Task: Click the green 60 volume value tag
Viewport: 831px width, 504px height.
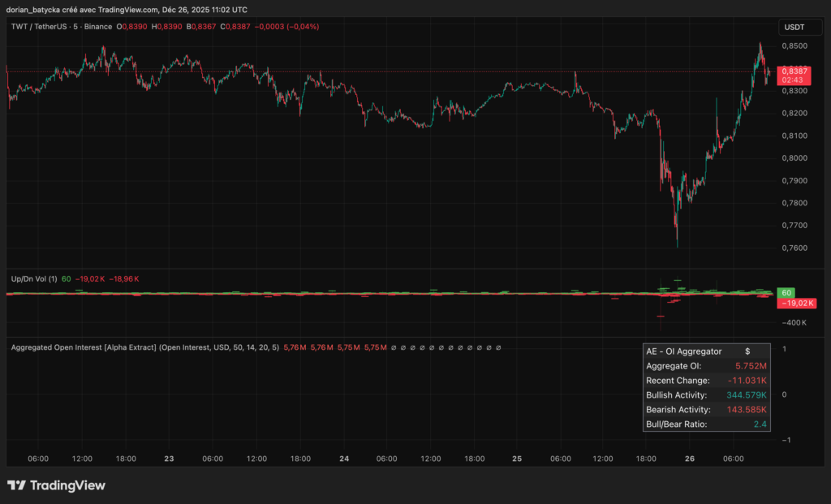Action: point(785,292)
